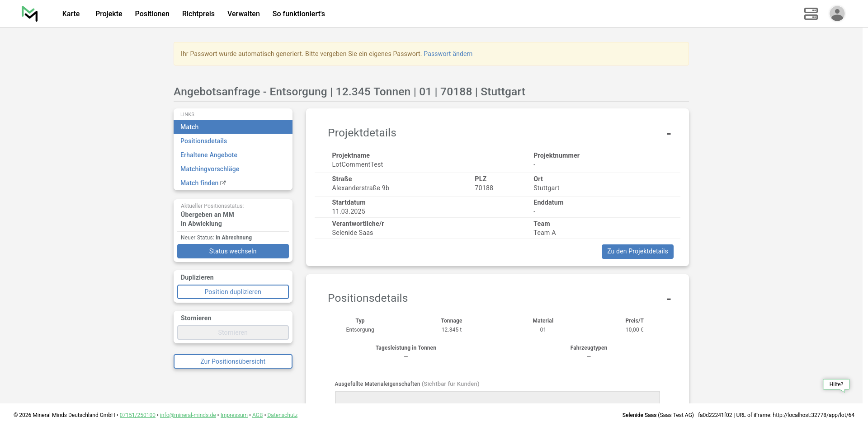868x426 pixels.
Task: Open the Hilfe? help bubble
Action: click(836, 384)
